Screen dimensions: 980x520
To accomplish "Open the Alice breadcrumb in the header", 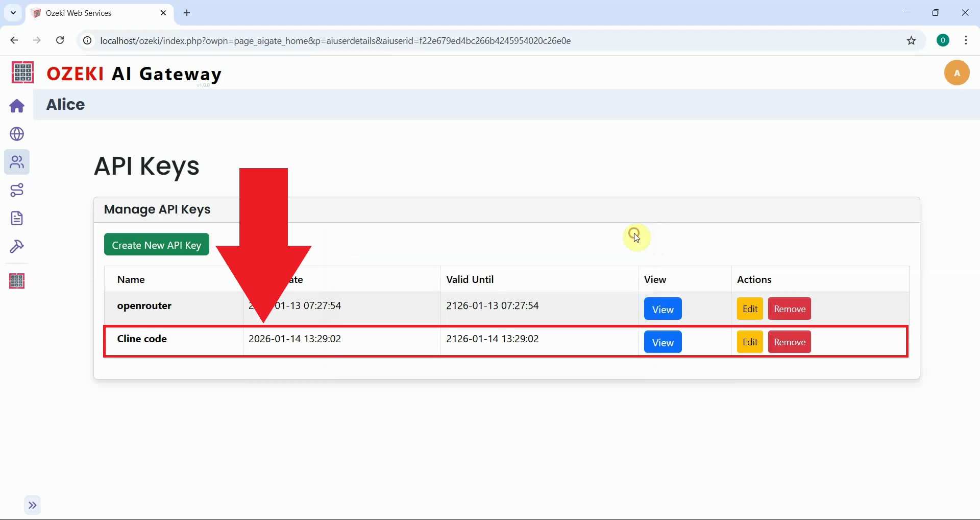I will point(65,104).
